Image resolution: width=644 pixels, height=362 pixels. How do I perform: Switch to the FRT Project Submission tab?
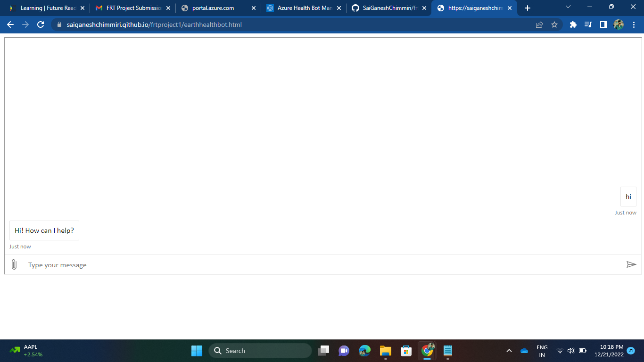[132, 8]
